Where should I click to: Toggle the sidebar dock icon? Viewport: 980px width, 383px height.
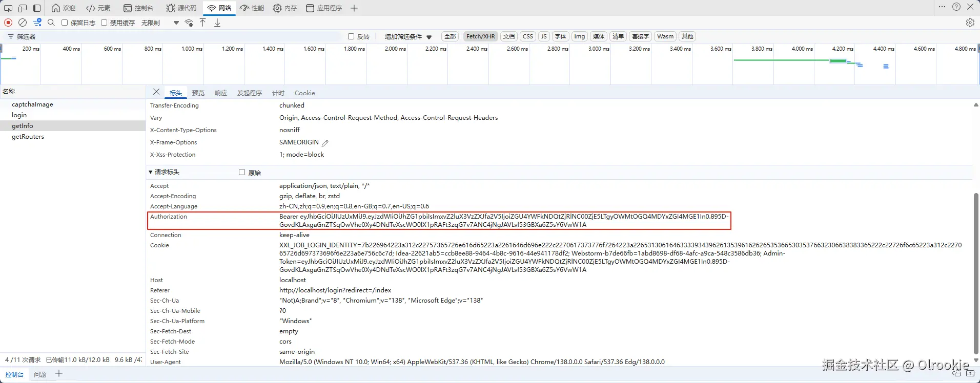click(37, 8)
